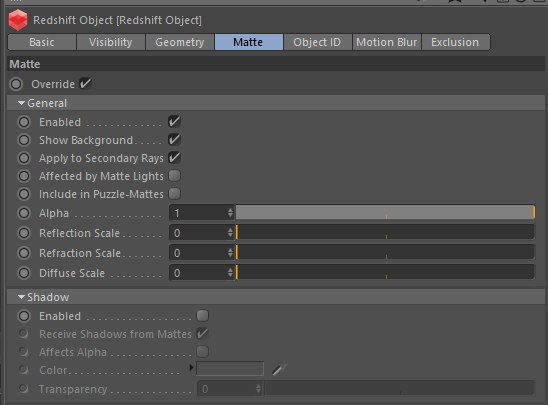Click keyframe circle next to Affects Alpha
This screenshot has width=548, height=405.
(23, 351)
